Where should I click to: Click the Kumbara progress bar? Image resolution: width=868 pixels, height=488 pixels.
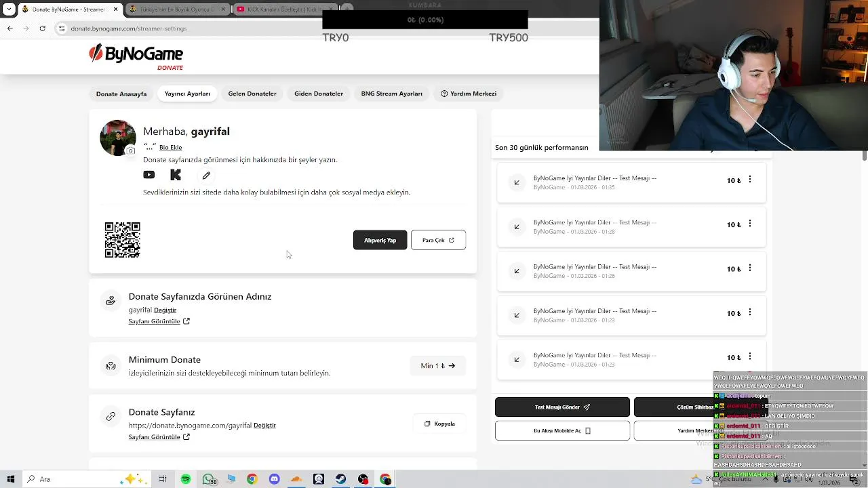[x=425, y=20]
